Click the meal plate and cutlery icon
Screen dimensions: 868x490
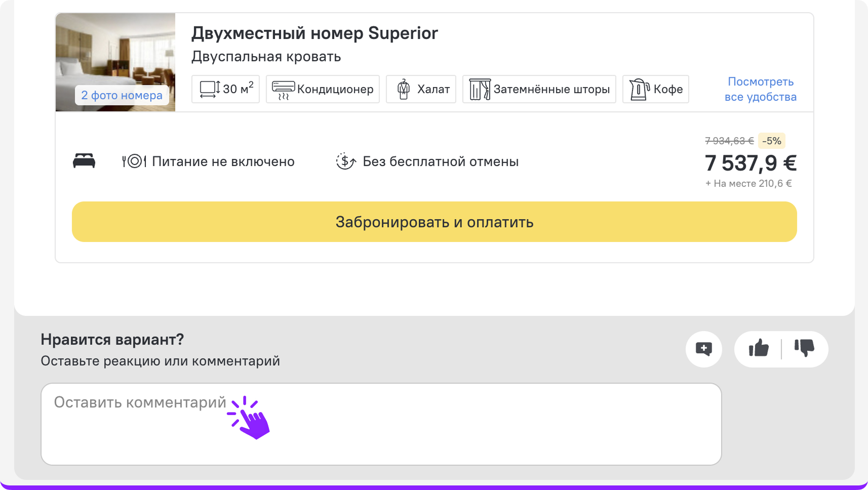(134, 161)
